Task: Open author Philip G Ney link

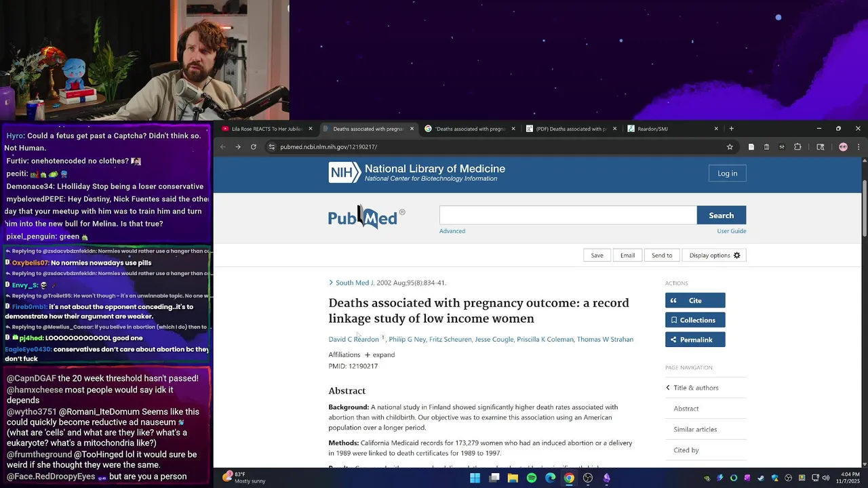Action: point(407,339)
